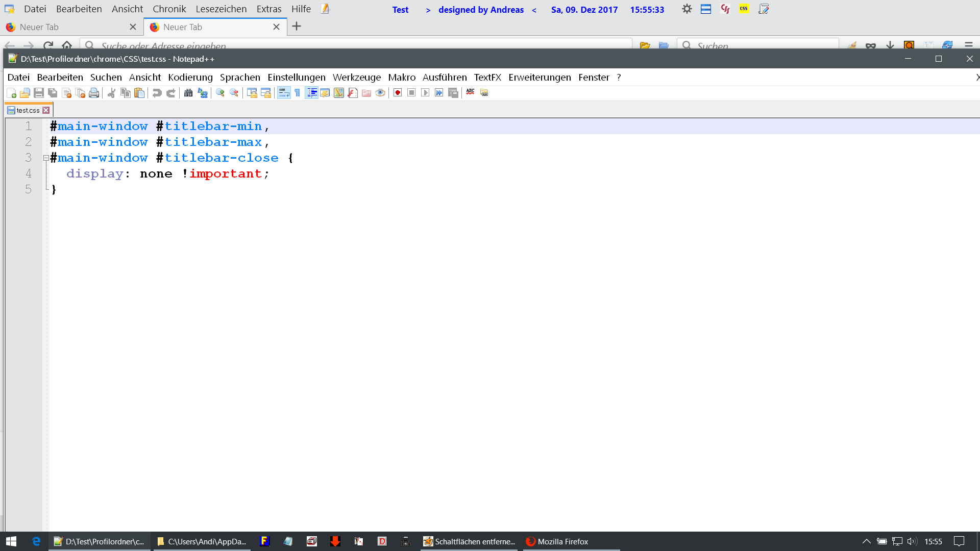Open the TextFX menu
This screenshot has height=551, width=980.
coord(487,77)
